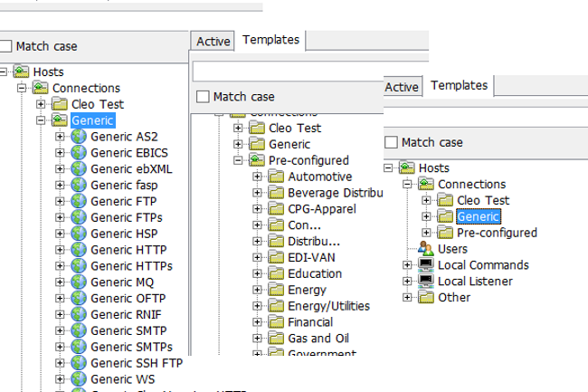Image resolution: width=588 pixels, height=392 pixels.
Task: Select the Users icon in Hosts tree
Action: pyautogui.click(x=426, y=249)
